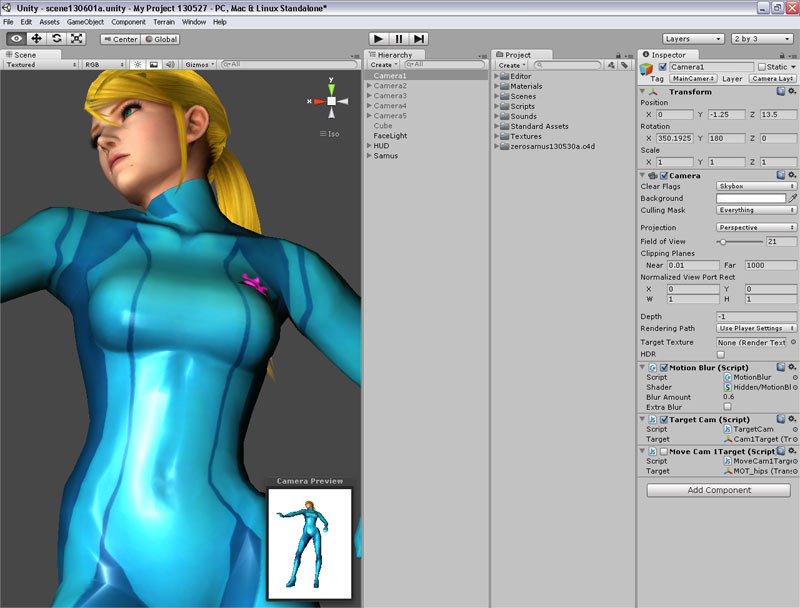This screenshot has height=608, width=800.
Task: Open the File menu
Action: point(8,22)
